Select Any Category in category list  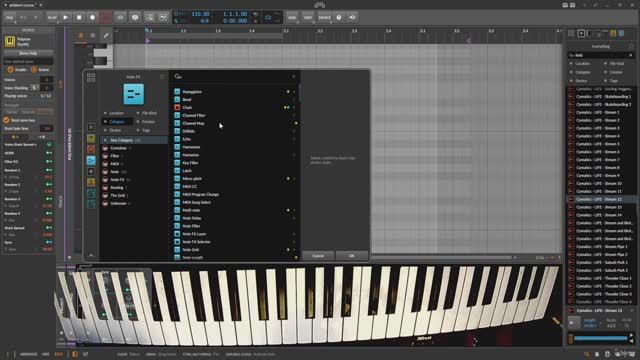tap(133, 140)
